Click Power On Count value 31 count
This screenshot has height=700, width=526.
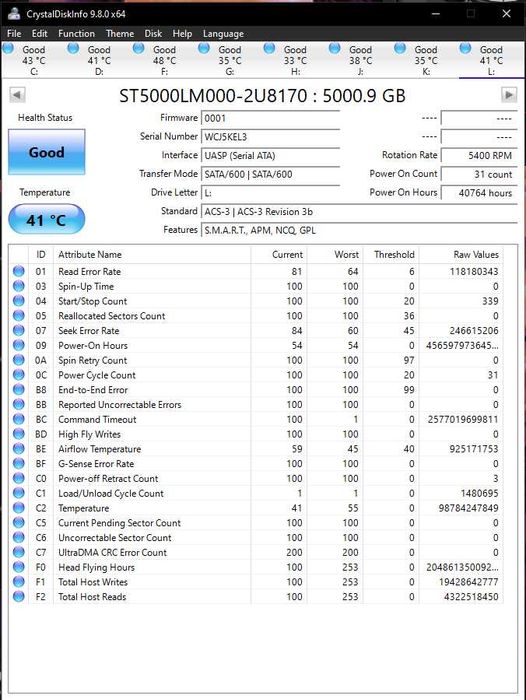(x=479, y=175)
